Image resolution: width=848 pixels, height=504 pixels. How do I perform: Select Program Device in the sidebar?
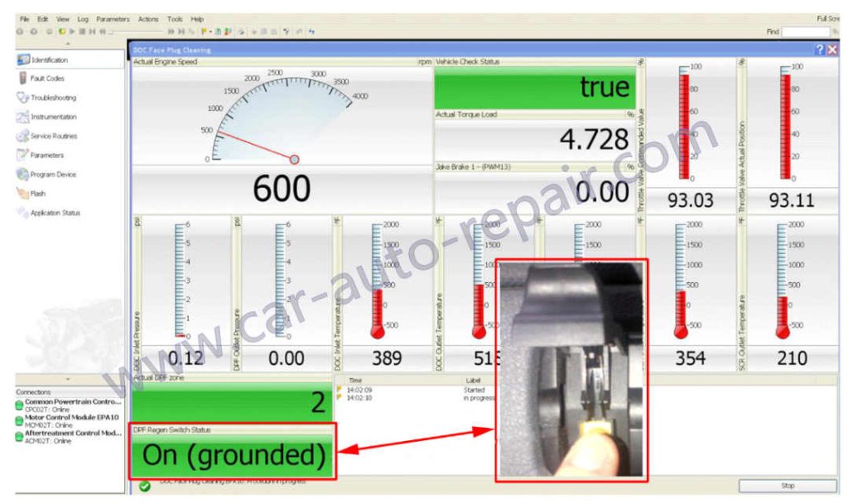pyautogui.click(x=52, y=175)
